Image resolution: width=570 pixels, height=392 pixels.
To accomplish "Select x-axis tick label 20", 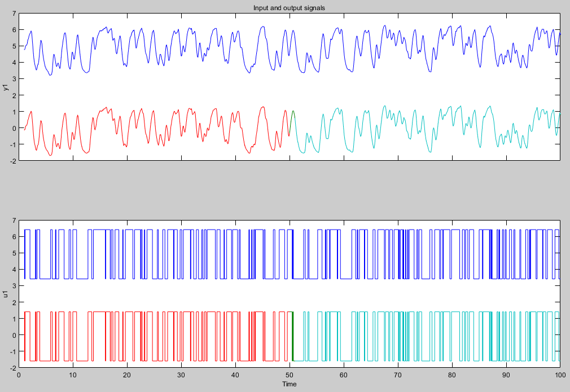I will tap(127, 375).
